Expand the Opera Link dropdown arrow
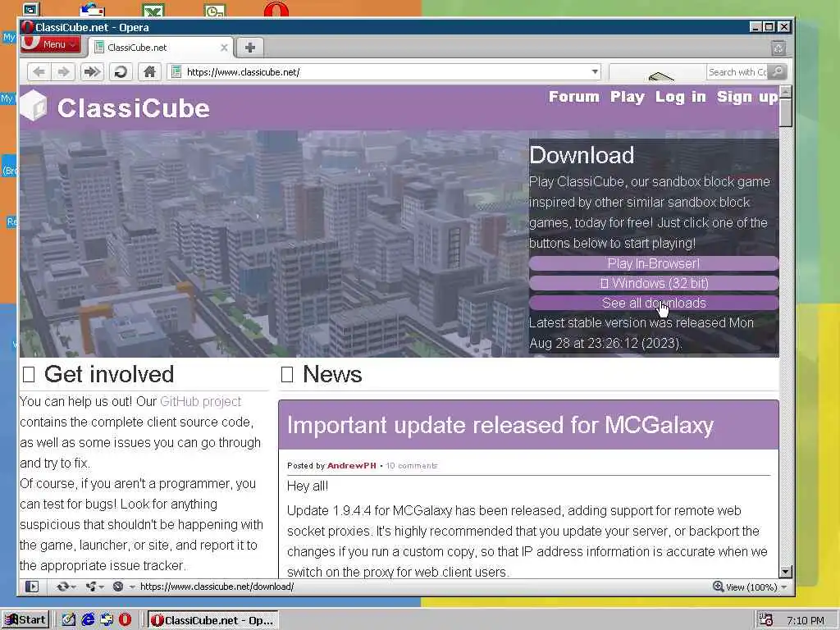The width and height of the screenshot is (840, 630). click(73, 587)
